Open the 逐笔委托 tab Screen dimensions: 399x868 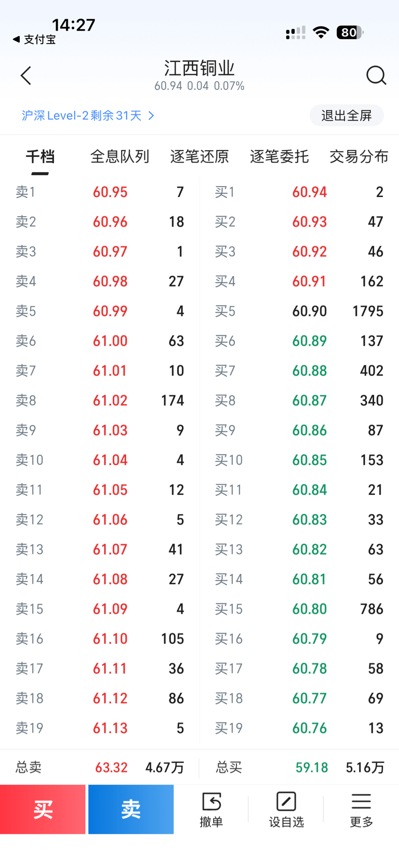(279, 156)
